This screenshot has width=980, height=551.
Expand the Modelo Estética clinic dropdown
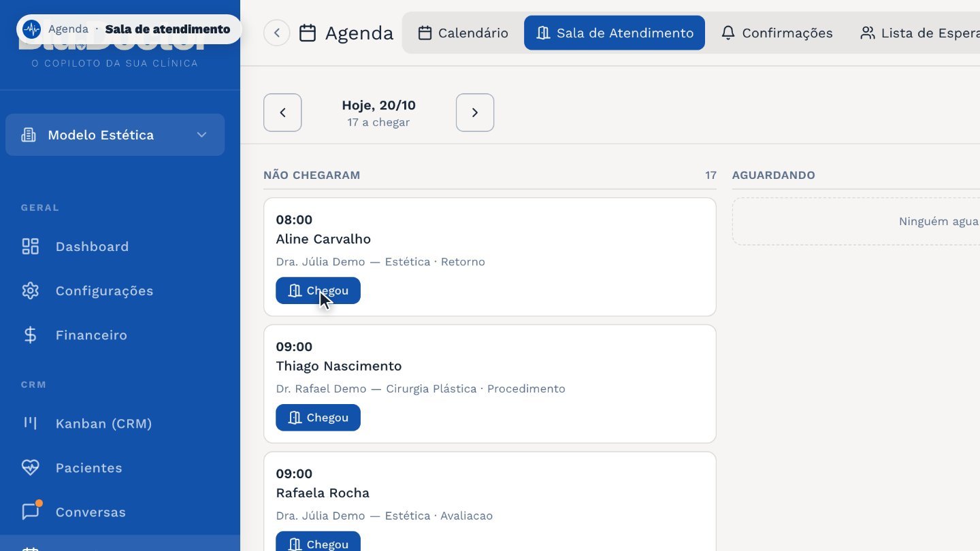[x=115, y=135]
